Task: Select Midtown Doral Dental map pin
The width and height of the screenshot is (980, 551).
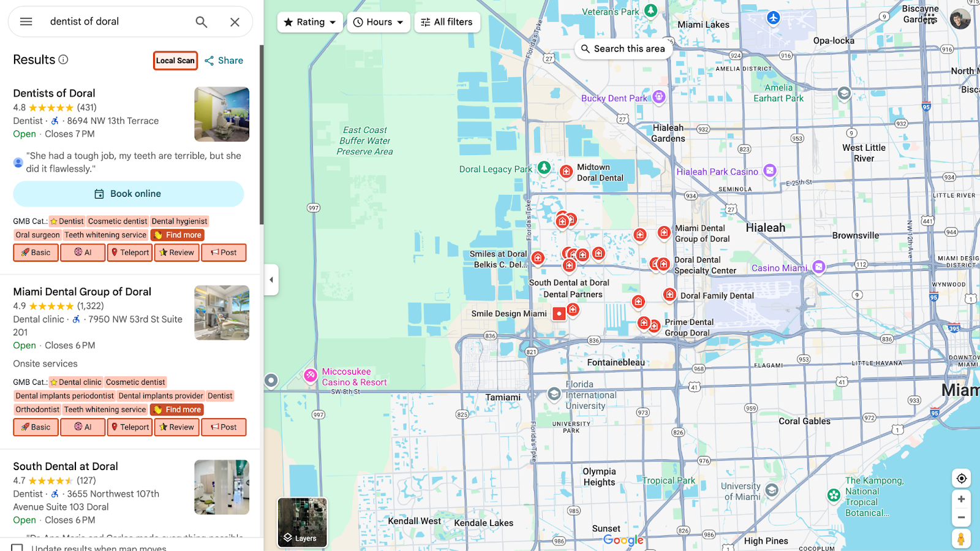Action: [x=567, y=172]
